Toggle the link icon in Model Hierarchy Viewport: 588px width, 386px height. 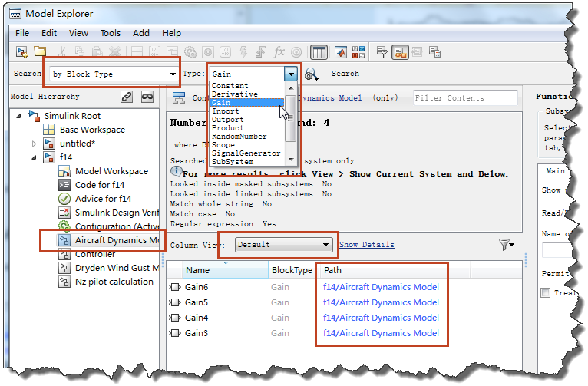pos(127,97)
